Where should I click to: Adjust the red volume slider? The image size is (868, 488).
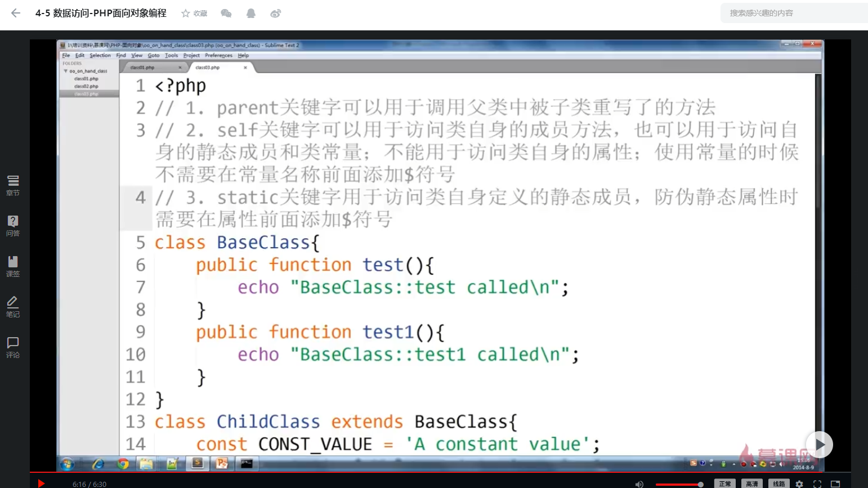tap(679, 484)
